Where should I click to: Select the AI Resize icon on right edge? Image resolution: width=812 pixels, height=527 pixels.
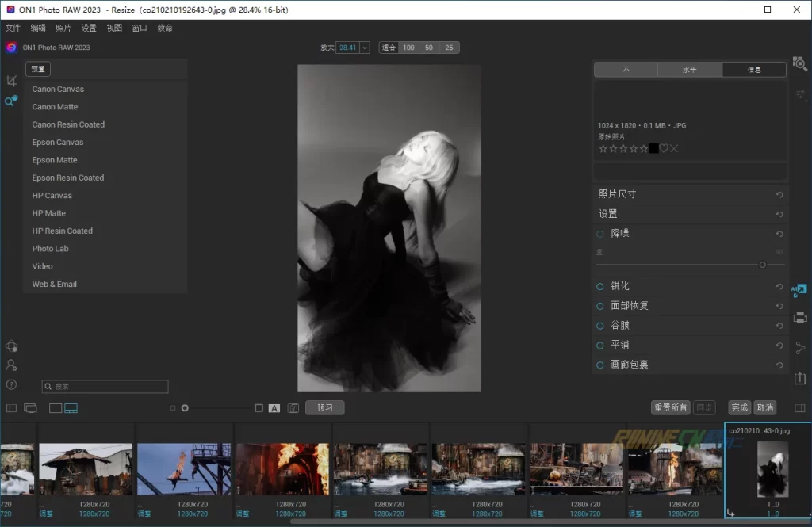tap(799, 290)
